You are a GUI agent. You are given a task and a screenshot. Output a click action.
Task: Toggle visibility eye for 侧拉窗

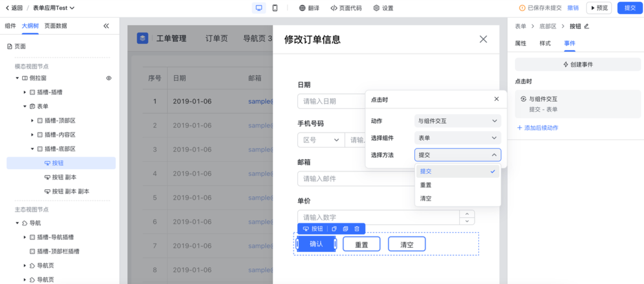click(x=109, y=78)
